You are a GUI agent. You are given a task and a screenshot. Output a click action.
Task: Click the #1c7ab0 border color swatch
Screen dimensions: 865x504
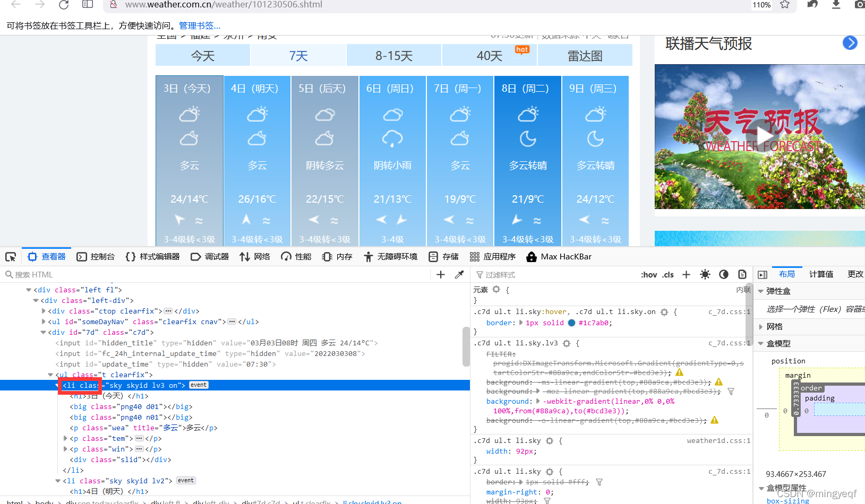[x=571, y=323]
